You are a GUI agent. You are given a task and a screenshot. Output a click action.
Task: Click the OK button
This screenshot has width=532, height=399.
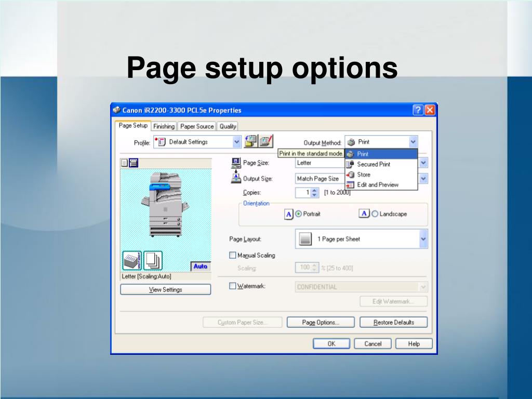[x=331, y=344]
